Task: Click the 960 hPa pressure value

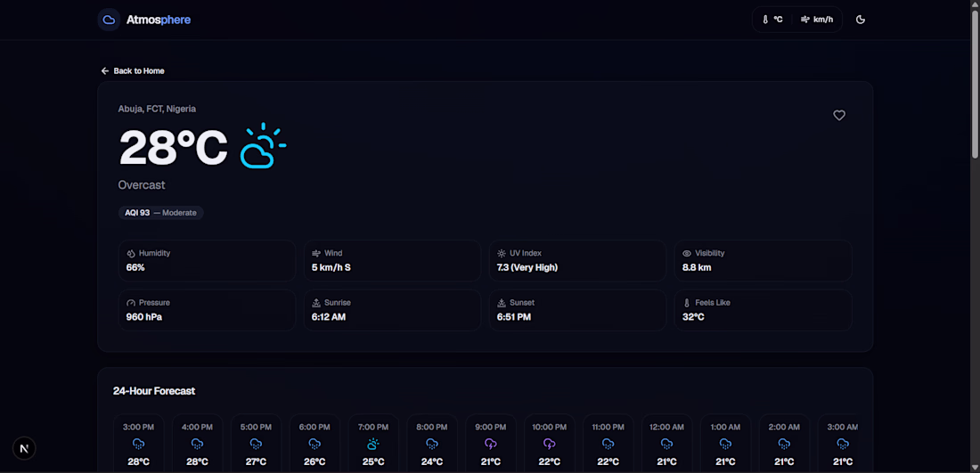Action: 144,317
